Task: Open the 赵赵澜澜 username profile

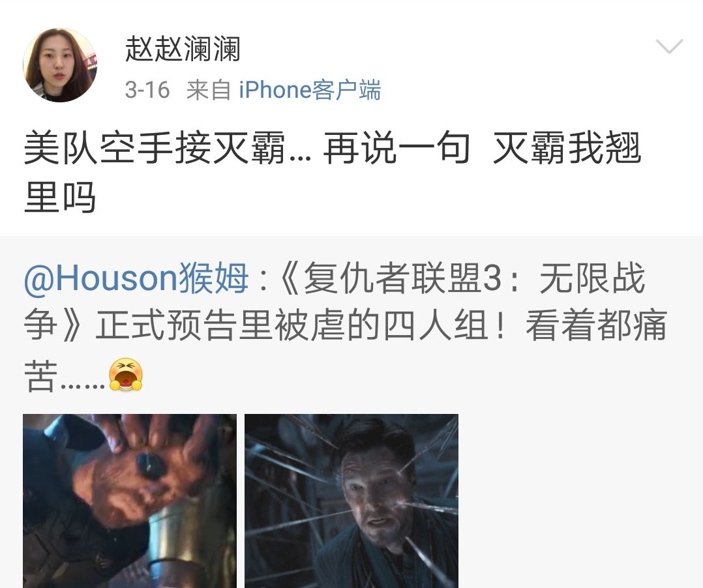Action: tap(183, 49)
